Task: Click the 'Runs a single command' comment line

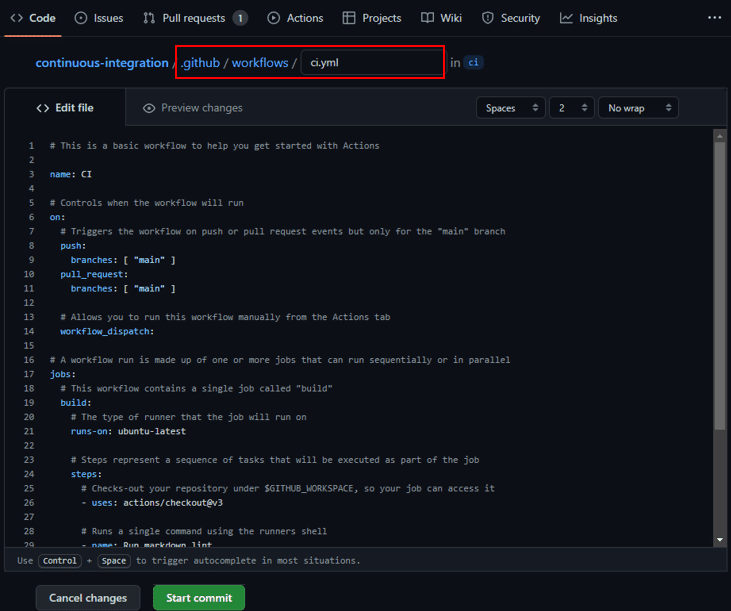Action: pyautogui.click(x=204, y=531)
